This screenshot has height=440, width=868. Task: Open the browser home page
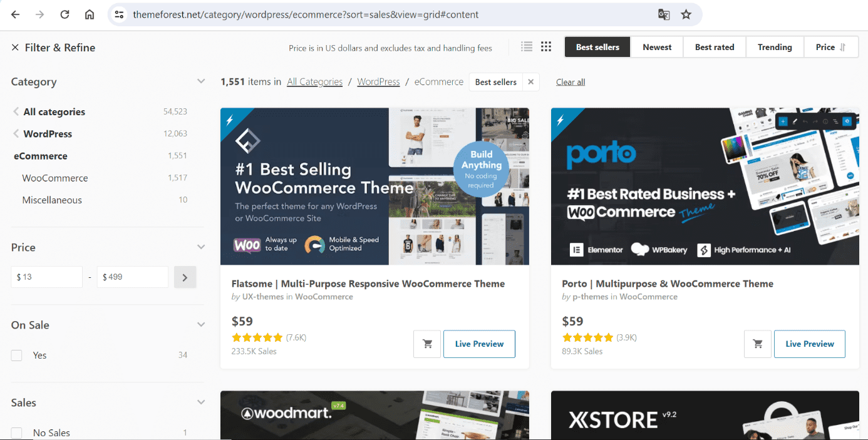(90, 14)
